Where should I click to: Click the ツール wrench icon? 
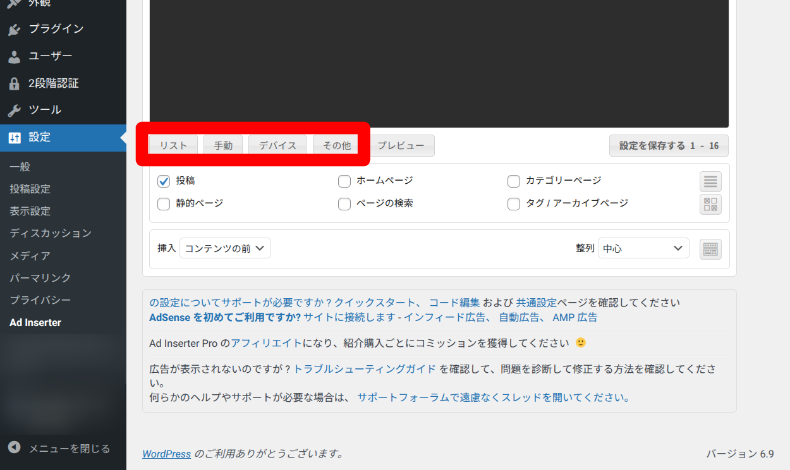15,110
